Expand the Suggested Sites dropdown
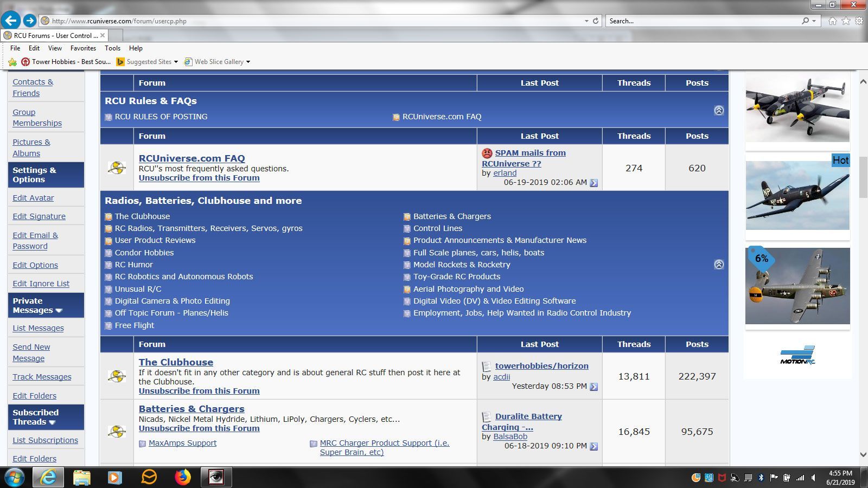Image resolution: width=868 pixels, height=488 pixels. pyautogui.click(x=176, y=62)
